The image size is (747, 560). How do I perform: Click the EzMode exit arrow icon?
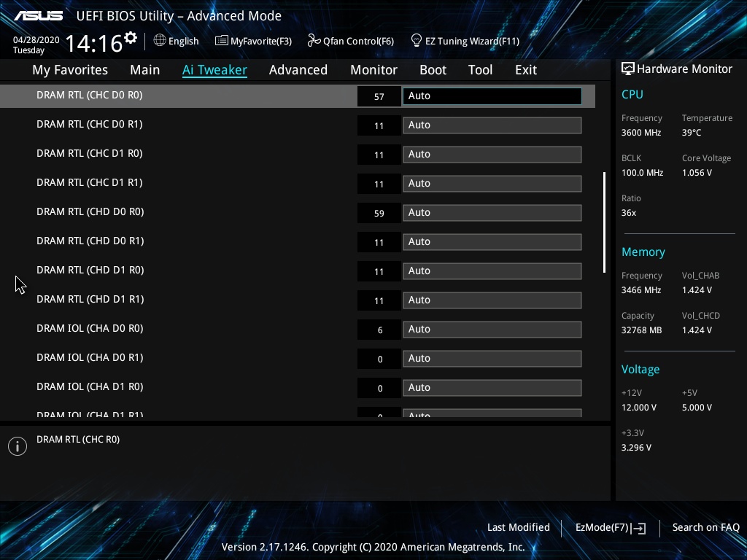[x=639, y=528]
